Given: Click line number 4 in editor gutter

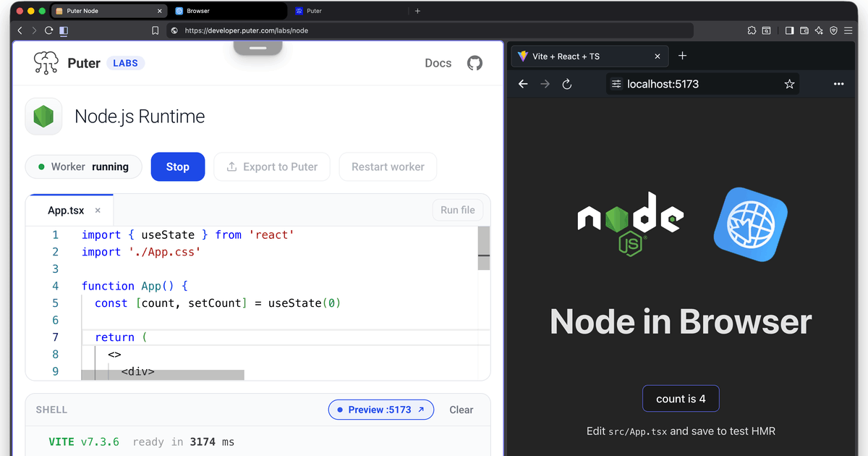Looking at the screenshot, I should click(56, 286).
